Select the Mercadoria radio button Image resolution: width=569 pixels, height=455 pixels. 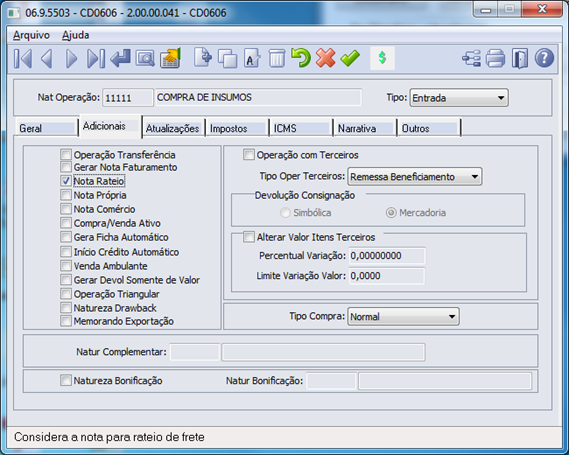[x=391, y=212]
